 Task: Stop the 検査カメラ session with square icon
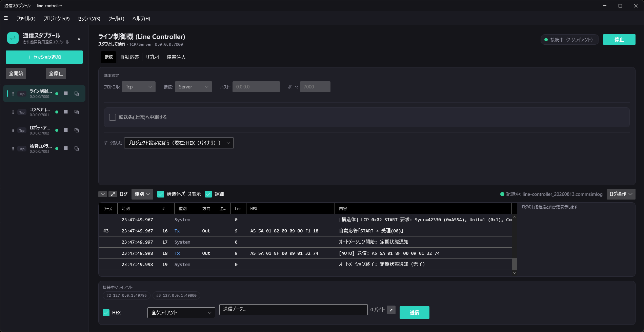(66, 148)
